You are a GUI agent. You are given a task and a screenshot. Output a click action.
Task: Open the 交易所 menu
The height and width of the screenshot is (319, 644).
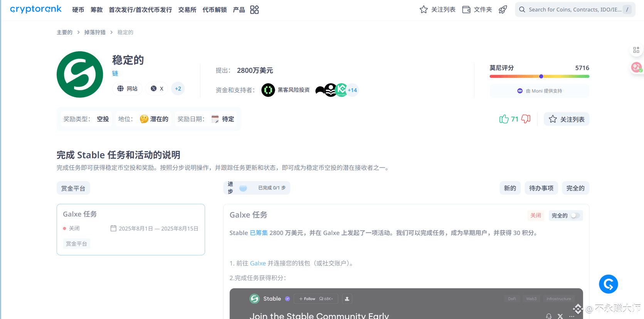(x=187, y=10)
